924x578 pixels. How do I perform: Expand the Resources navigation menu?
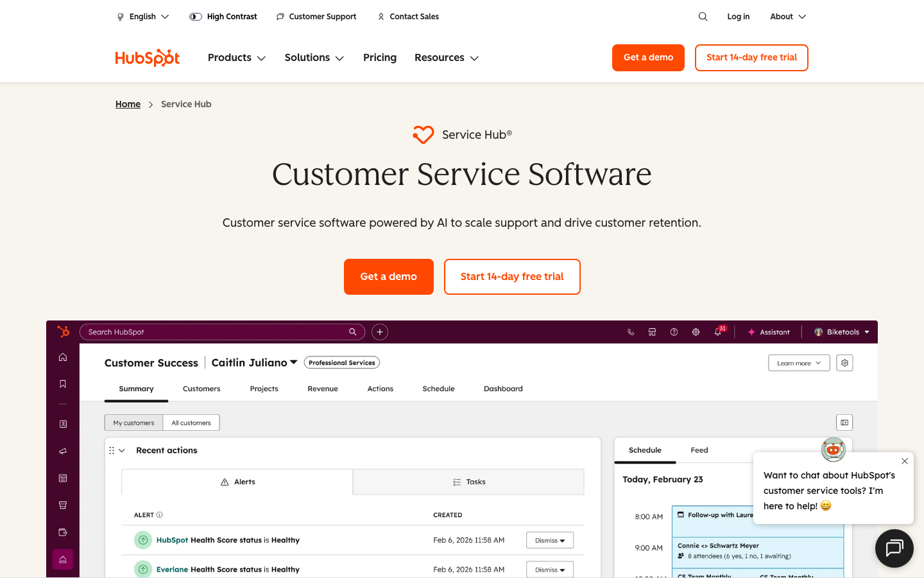click(447, 58)
